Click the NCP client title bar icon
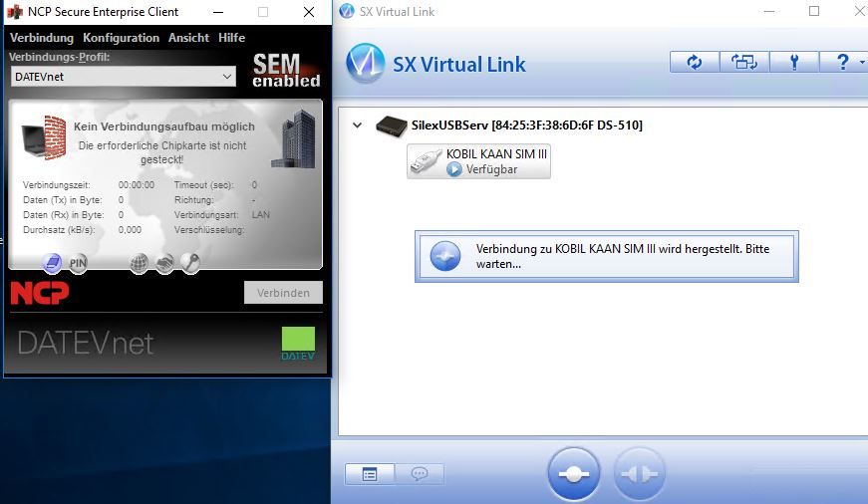Viewport: 868px width, 504px height. [x=15, y=12]
